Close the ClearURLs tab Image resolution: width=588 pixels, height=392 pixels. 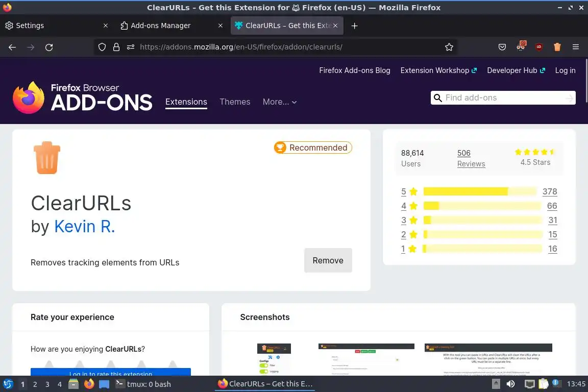coord(335,26)
